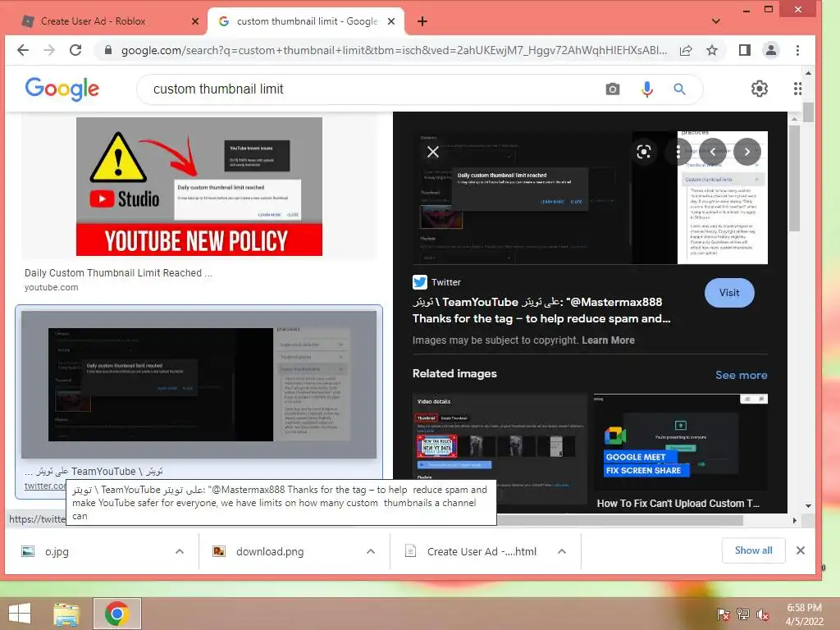Image resolution: width=840 pixels, height=630 pixels.
Task: Go forward in browser history
Action: pos(49,50)
